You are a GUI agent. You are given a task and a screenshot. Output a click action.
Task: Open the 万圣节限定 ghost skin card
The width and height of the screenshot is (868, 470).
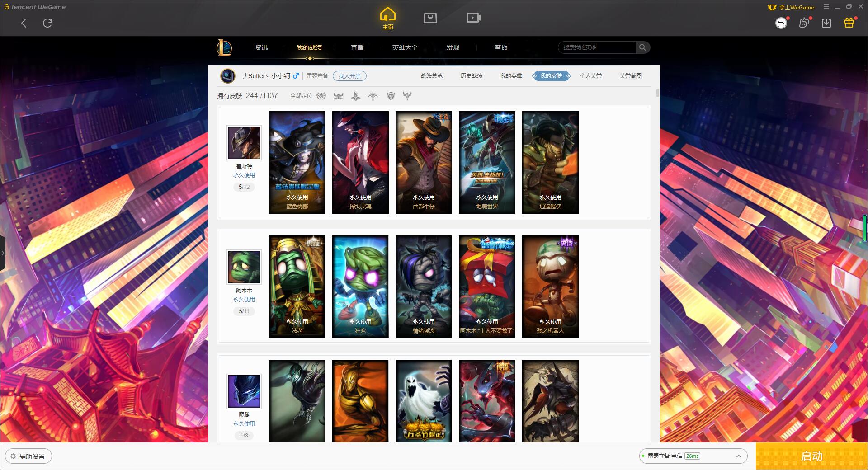tap(424, 401)
